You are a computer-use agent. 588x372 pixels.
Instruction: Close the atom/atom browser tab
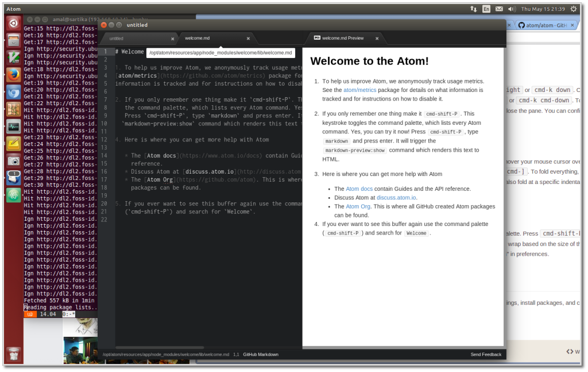tap(572, 25)
